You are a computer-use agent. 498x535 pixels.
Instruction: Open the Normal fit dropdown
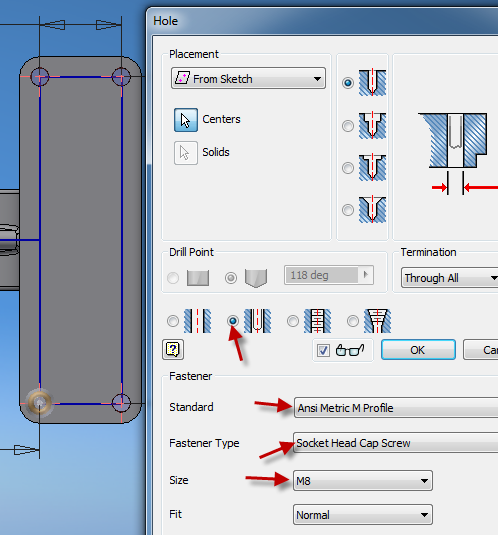point(363,515)
